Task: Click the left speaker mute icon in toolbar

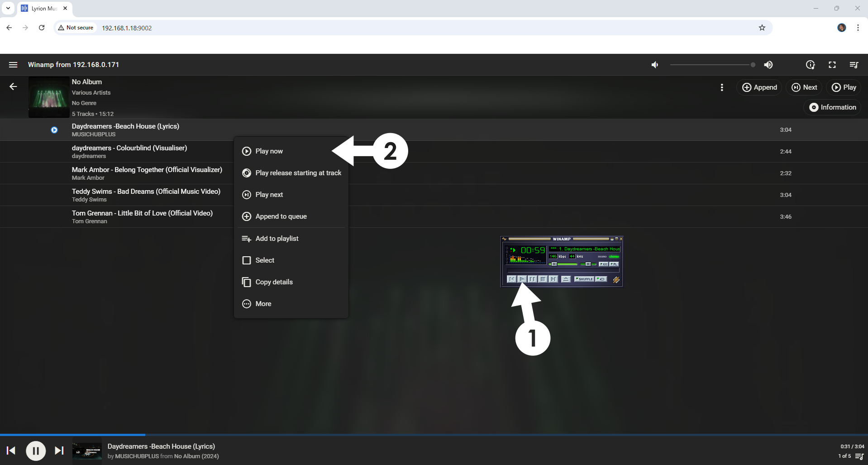Action: coord(654,65)
